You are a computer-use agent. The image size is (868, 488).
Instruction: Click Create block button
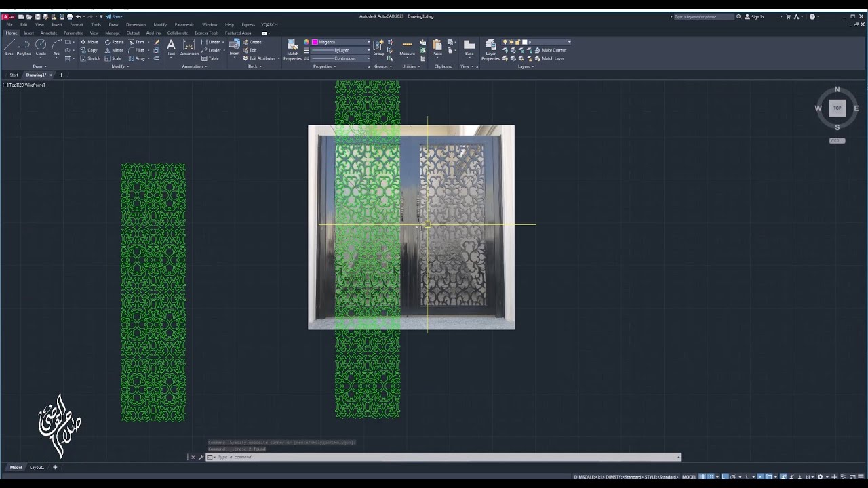pyautogui.click(x=252, y=42)
